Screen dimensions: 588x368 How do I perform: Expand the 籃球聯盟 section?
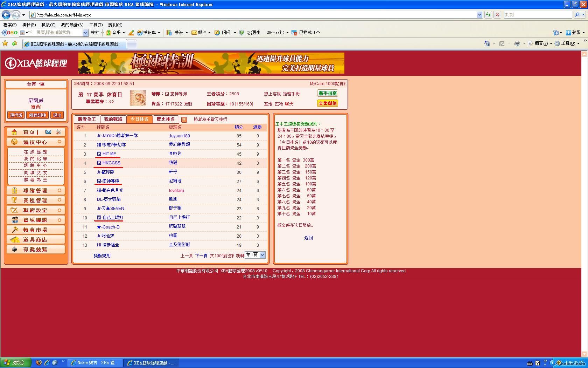pos(59,220)
